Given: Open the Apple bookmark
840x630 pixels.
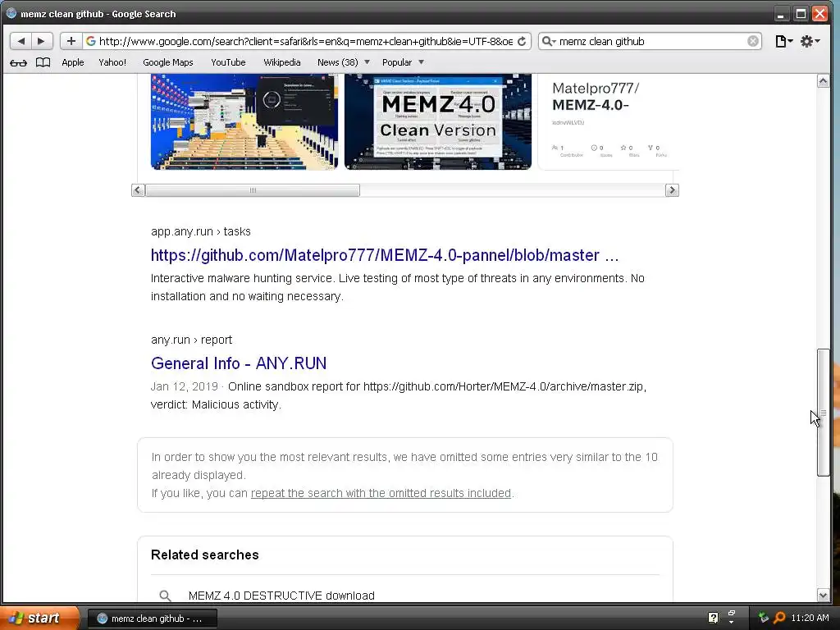Looking at the screenshot, I should point(73,62).
